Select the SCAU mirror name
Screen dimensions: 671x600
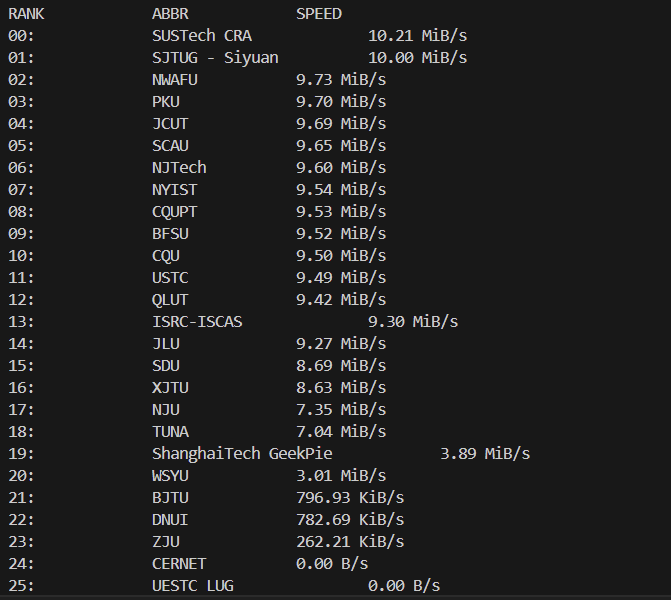click(170, 146)
